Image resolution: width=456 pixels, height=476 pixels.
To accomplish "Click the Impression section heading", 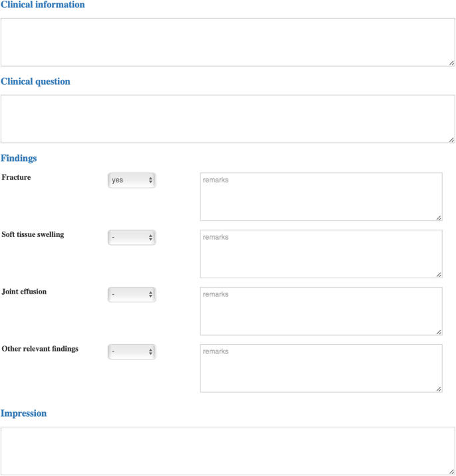I will coord(24,413).
